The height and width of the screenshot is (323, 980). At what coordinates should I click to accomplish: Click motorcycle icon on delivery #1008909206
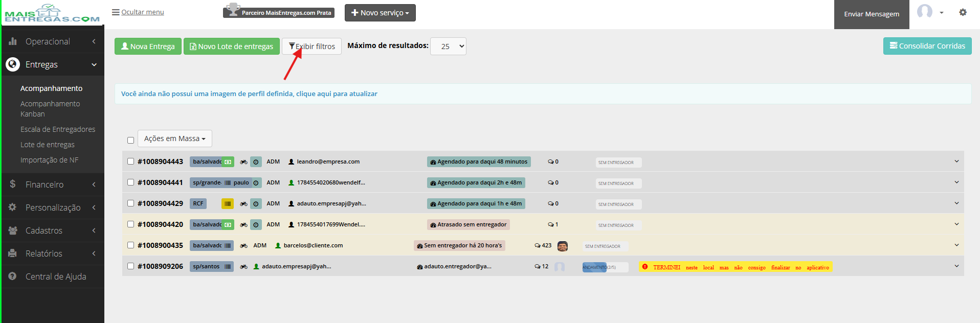[x=244, y=267]
